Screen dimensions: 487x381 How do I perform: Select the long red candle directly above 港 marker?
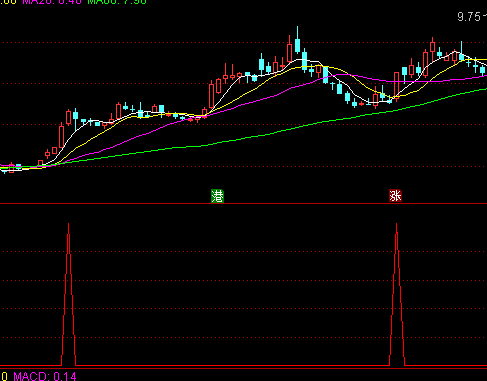(x=211, y=95)
